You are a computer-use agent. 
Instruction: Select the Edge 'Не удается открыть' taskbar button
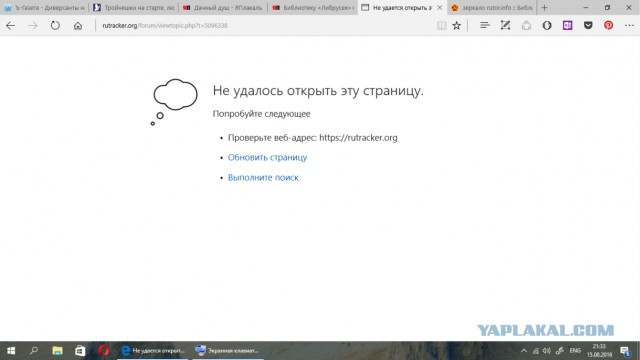[x=153, y=351]
